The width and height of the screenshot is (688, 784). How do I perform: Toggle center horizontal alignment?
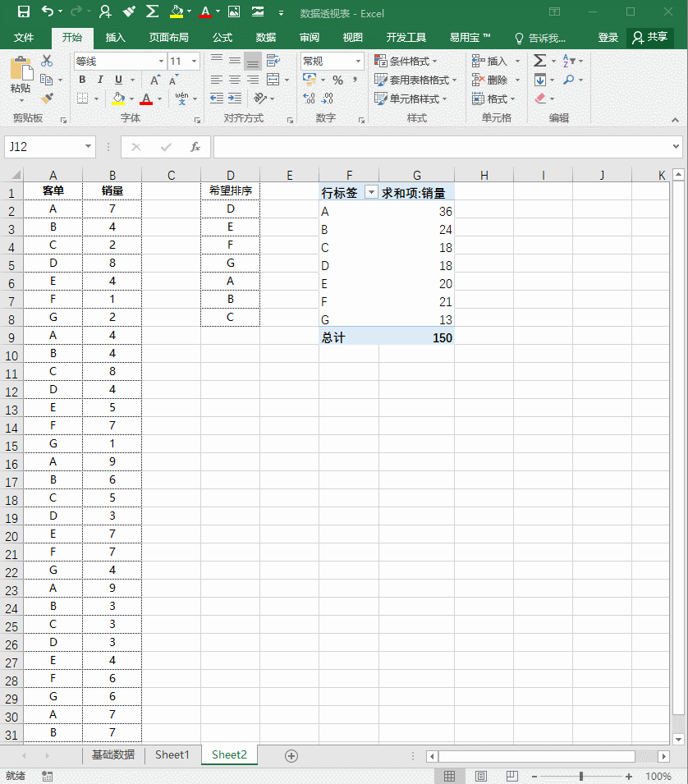(x=235, y=80)
